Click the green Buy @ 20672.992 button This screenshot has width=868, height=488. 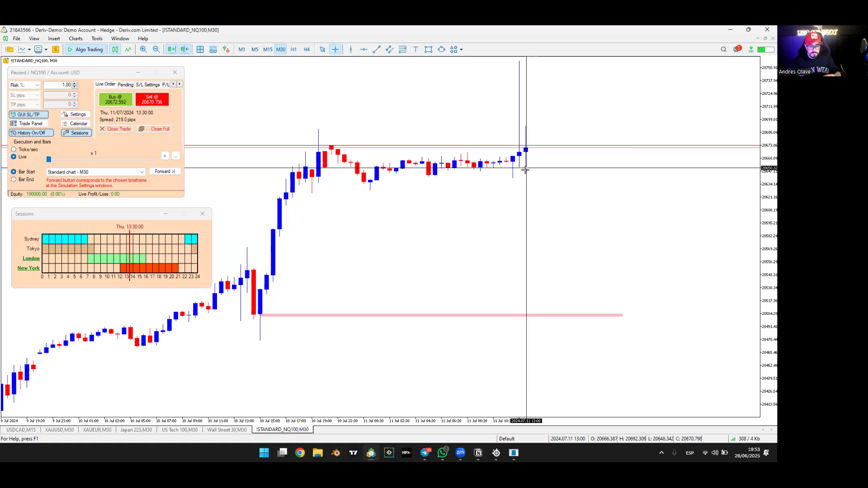pyautogui.click(x=116, y=99)
